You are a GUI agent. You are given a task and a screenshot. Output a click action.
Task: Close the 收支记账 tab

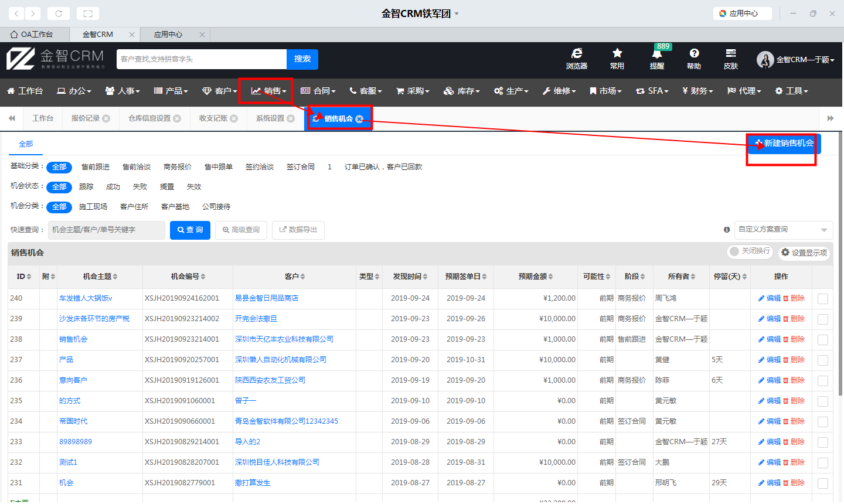[x=234, y=118]
